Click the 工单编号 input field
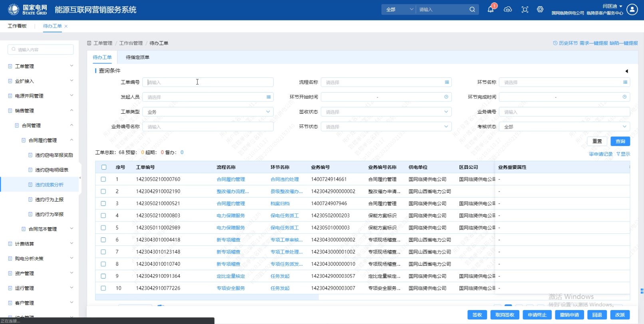Screen dimensions: 644x324 click(x=208, y=83)
